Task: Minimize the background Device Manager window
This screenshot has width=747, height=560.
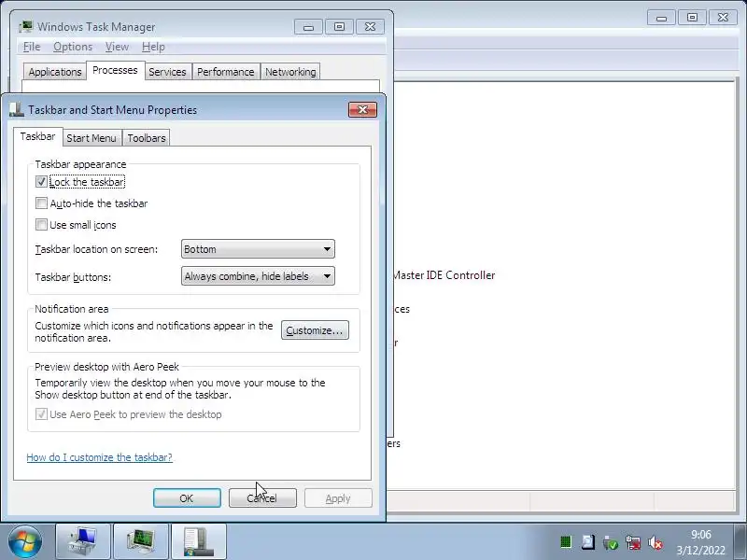Action: [661, 18]
